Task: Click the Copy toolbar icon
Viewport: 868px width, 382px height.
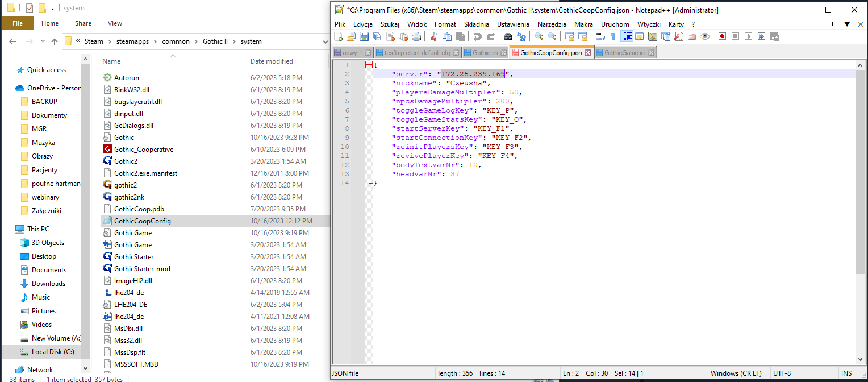Action: pos(447,36)
